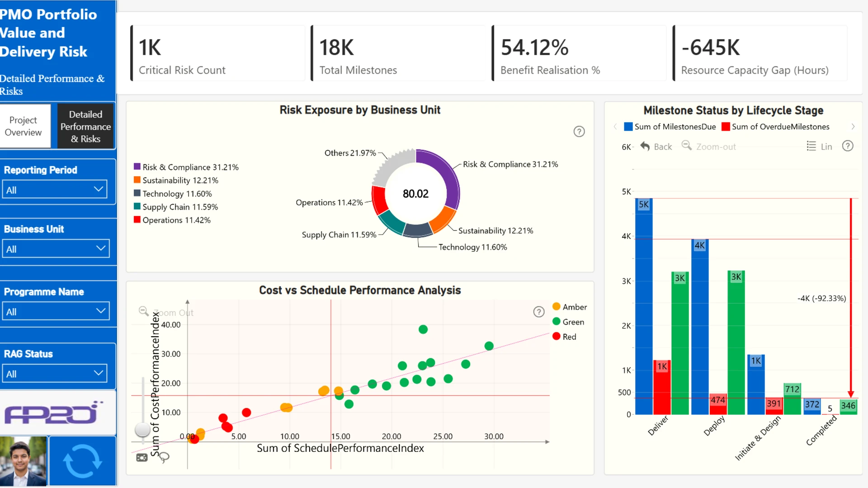Click the Total Milestones card
The image size is (868, 488).
pyautogui.click(x=399, y=53)
